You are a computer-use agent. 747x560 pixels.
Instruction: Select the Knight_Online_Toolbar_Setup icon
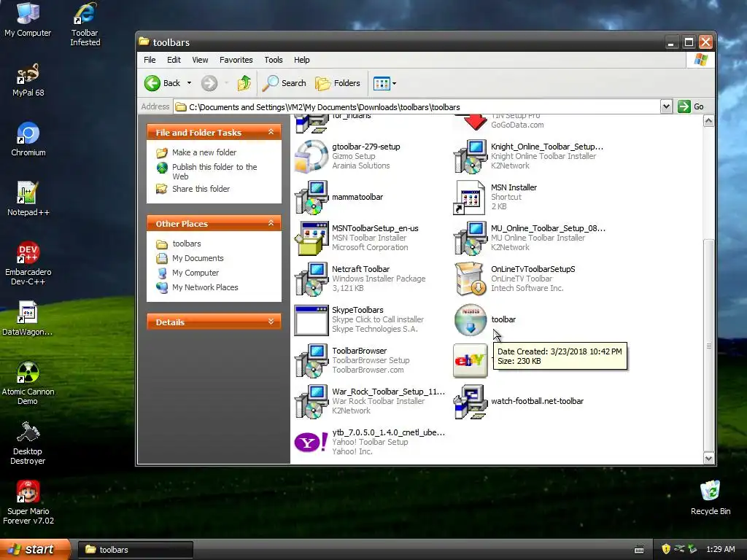[471, 156]
